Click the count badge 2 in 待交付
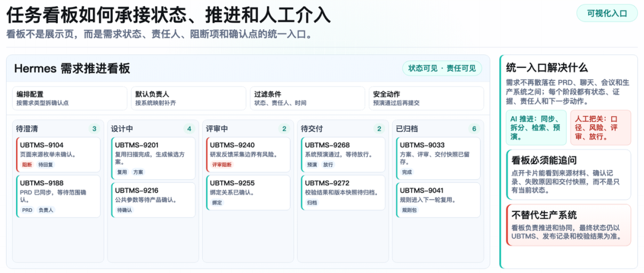This screenshot has width=644, height=273. click(379, 129)
